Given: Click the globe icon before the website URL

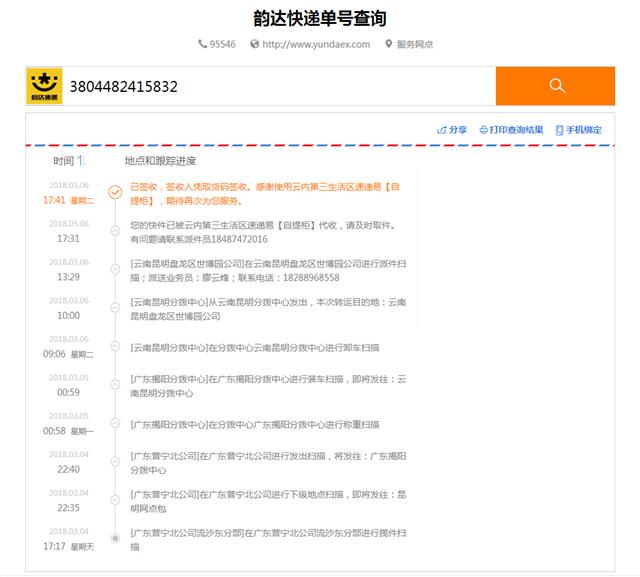Looking at the screenshot, I should pos(255,44).
